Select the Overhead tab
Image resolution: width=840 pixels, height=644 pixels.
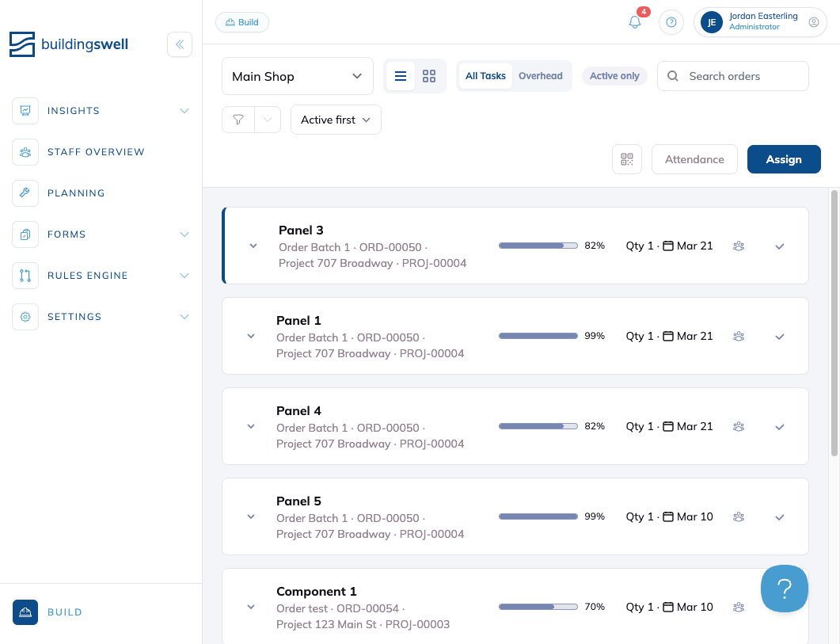pyautogui.click(x=541, y=76)
